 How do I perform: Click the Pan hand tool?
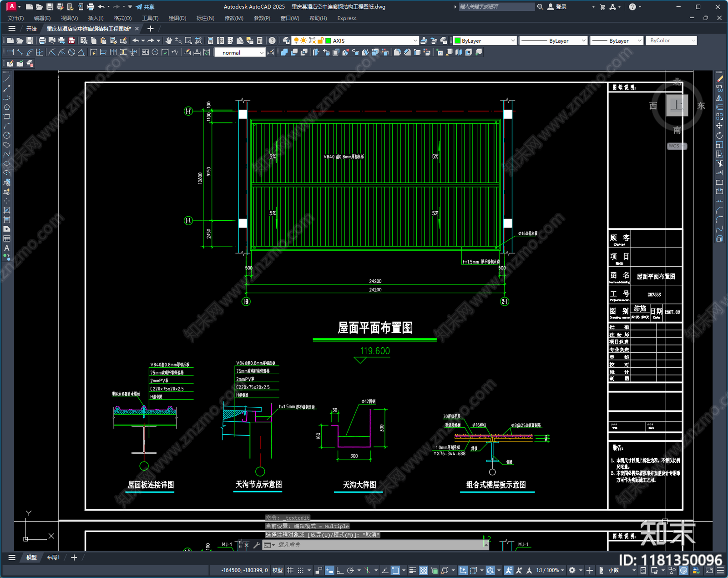169,41
